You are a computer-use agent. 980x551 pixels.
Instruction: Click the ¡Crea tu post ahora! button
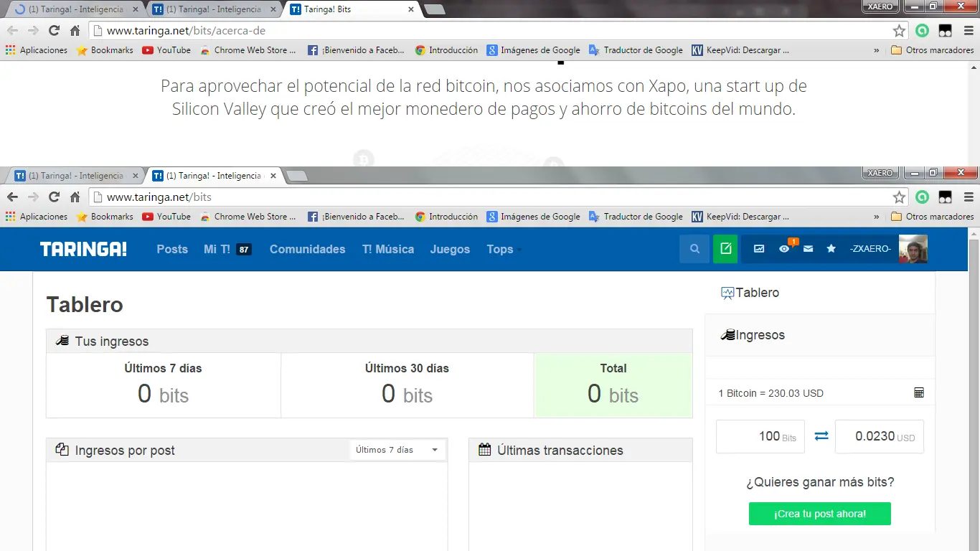coord(820,514)
